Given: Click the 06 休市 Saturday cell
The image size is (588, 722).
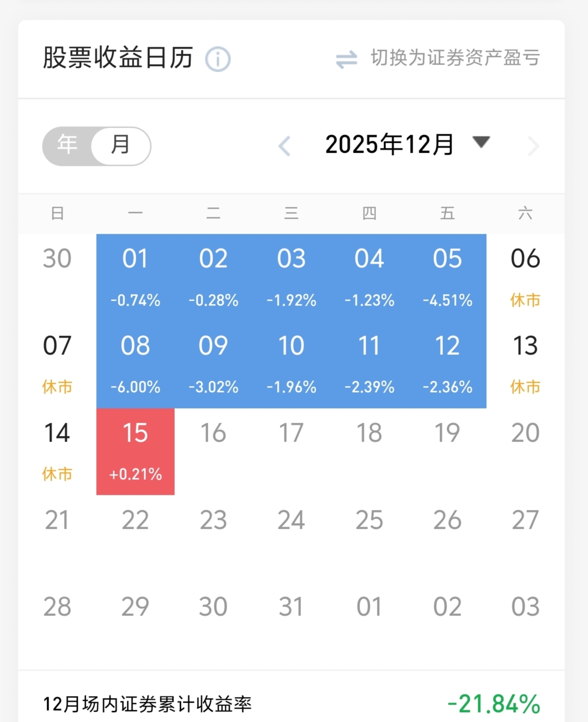Looking at the screenshot, I should point(525,277).
